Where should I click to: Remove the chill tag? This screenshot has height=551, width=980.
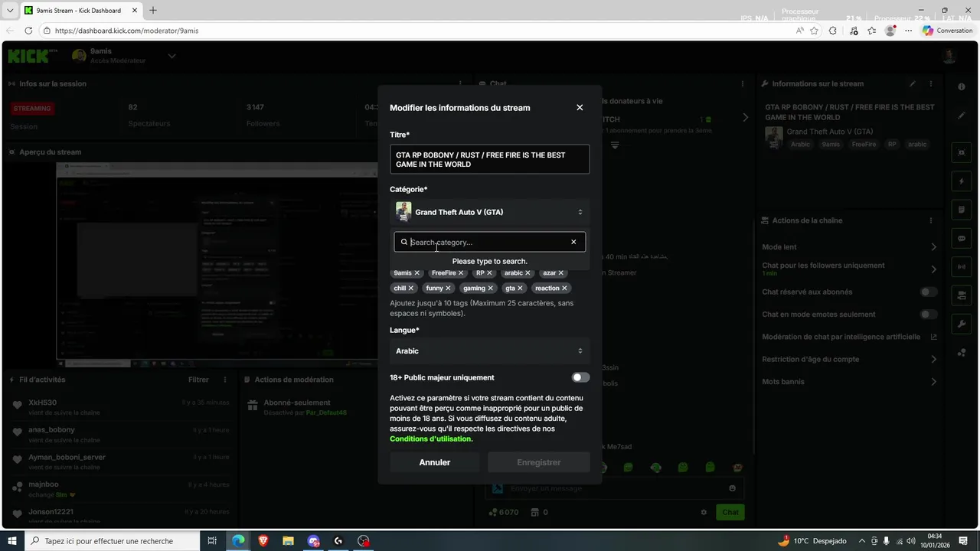tap(410, 288)
